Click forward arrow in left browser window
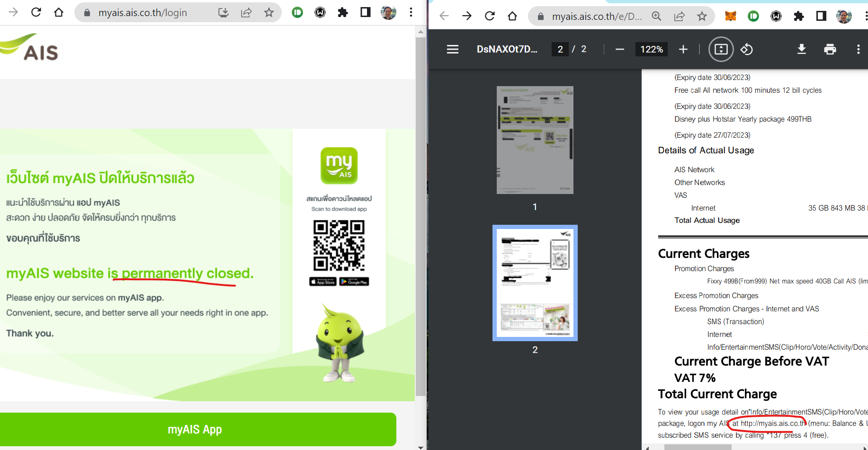The height and width of the screenshot is (450, 868). click(13, 12)
